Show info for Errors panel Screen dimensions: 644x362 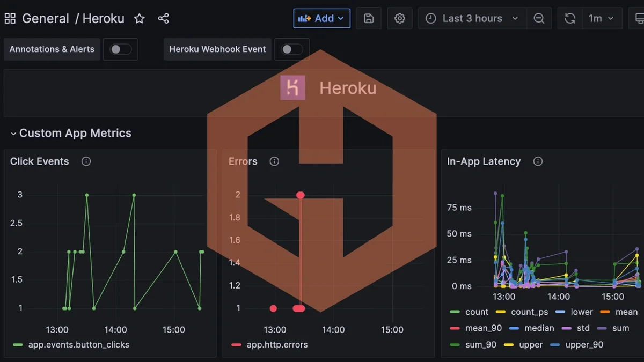274,161
